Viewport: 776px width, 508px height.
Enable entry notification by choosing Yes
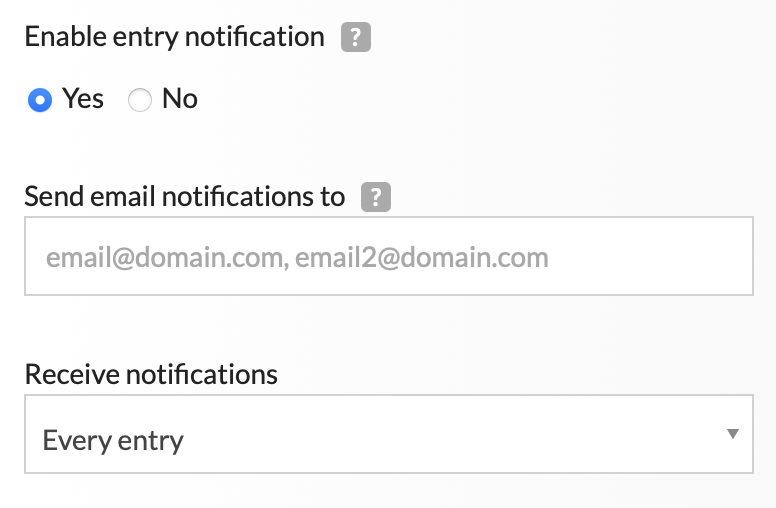pyautogui.click(x=40, y=100)
